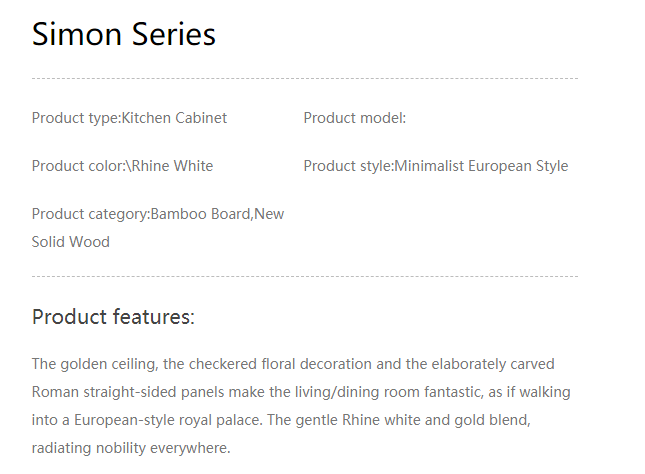The height and width of the screenshot is (474, 645).
Task: Click the Product category label
Action: click(89, 214)
